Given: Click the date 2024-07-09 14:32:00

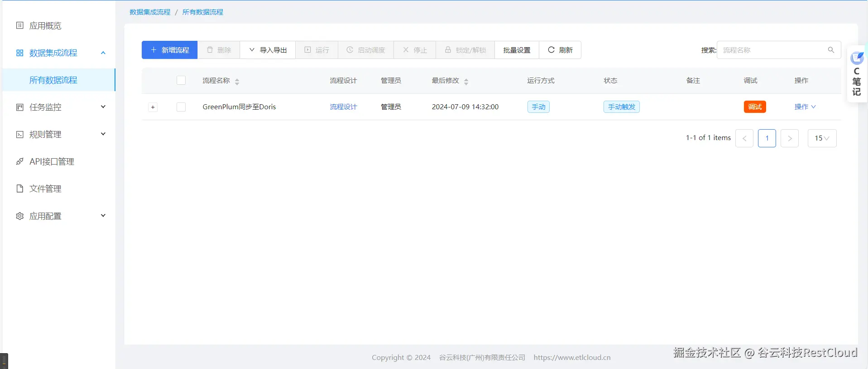Looking at the screenshot, I should tap(465, 107).
